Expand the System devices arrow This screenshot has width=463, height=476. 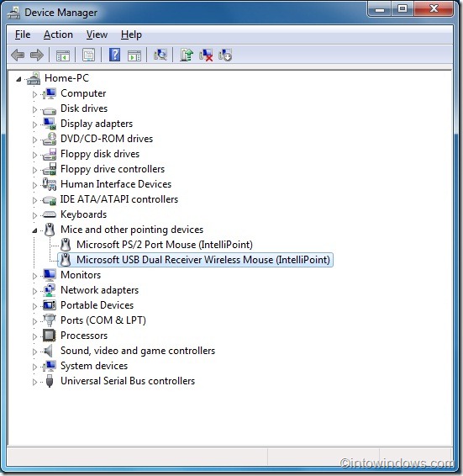click(x=34, y=367)
